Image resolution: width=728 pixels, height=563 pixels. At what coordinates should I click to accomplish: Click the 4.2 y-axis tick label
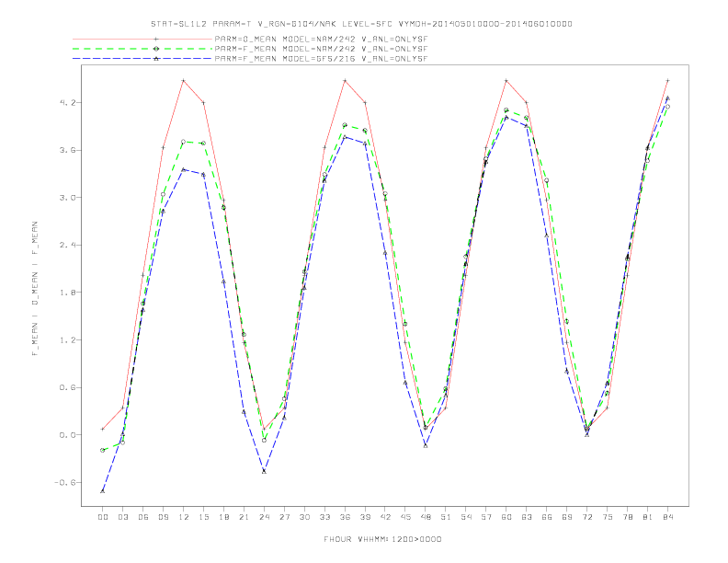pos(68,103)
